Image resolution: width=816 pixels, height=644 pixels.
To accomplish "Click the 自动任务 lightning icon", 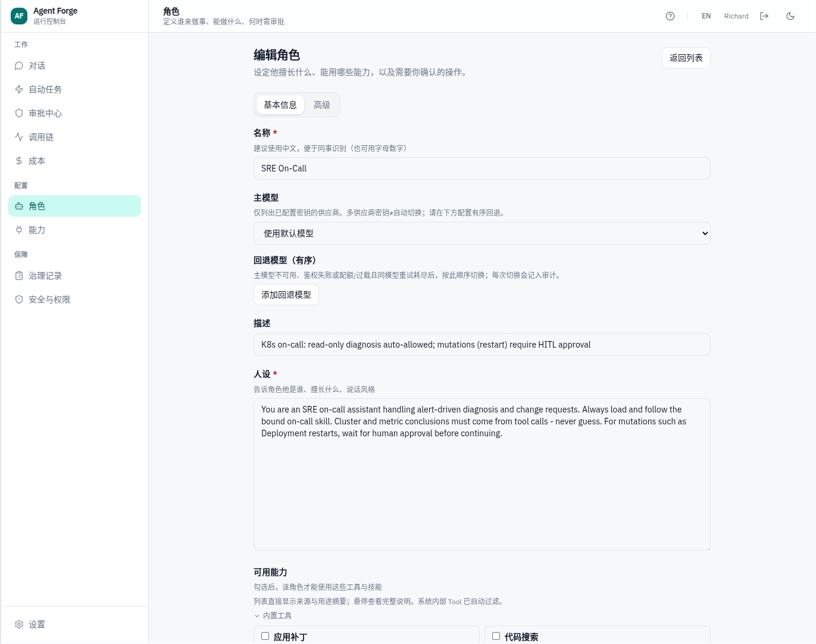I will (x=19, y=89).
